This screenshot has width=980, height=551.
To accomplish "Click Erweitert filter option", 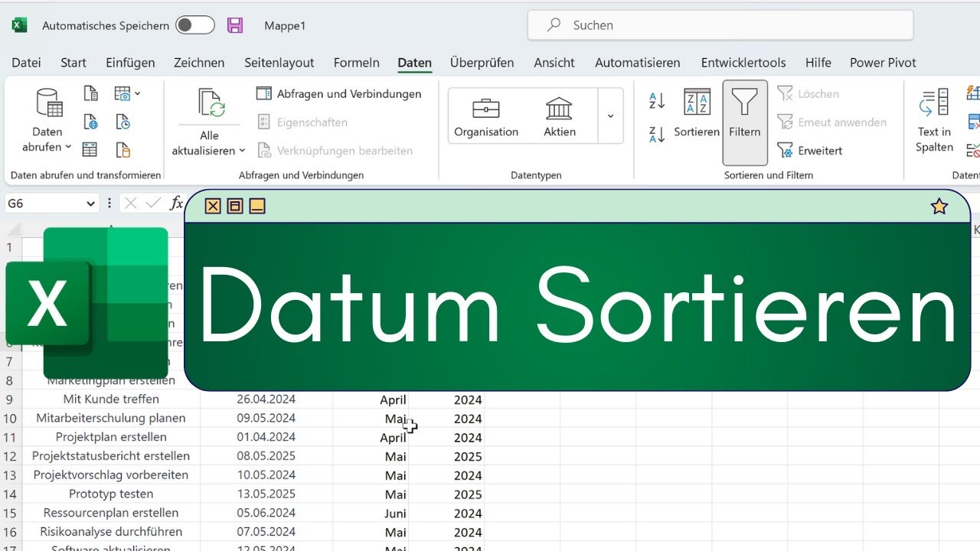I will tap(810, 150).
